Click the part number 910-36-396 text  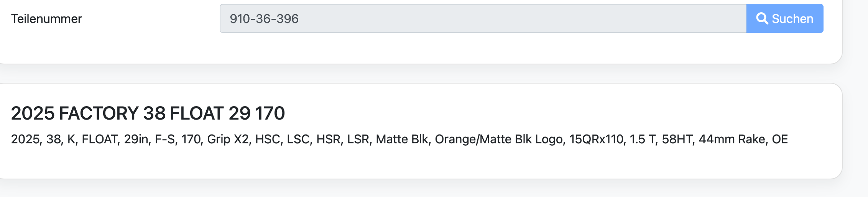264,19
